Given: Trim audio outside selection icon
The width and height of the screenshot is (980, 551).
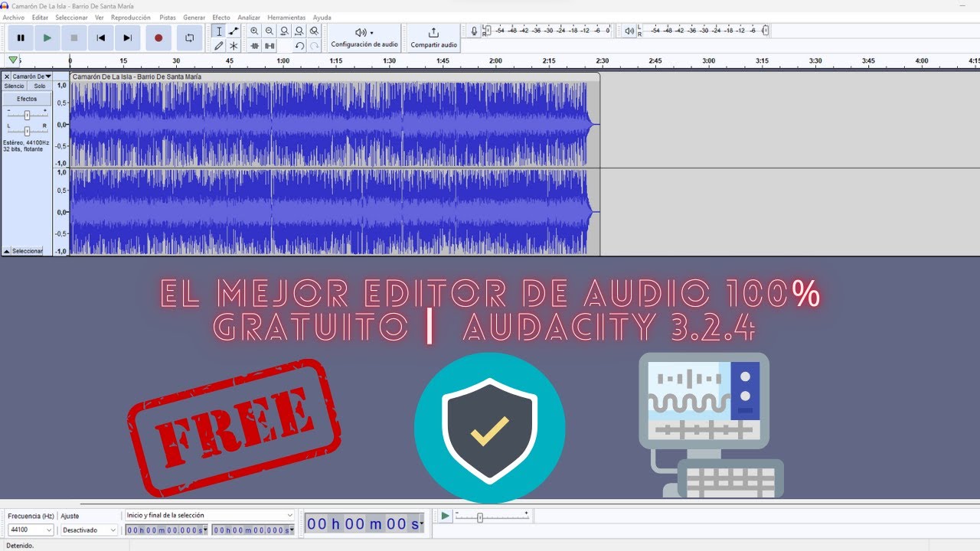Looking at the screenshot, I should (254, 46).
